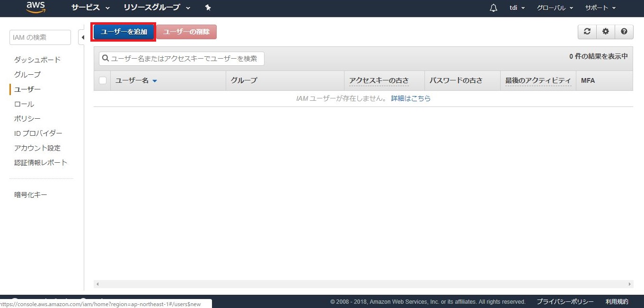This screenshot has height=308, width=644.
Task: Select ダッシュボード in the sidebar
Action: point(37,60)
